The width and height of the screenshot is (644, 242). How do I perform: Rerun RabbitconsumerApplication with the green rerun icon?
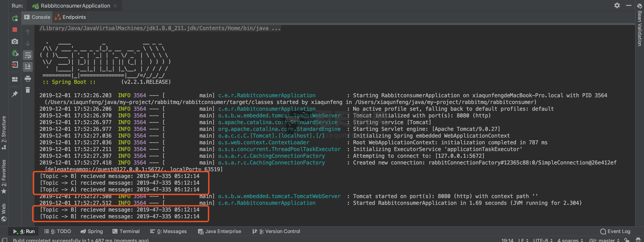(x=15, y=18)
